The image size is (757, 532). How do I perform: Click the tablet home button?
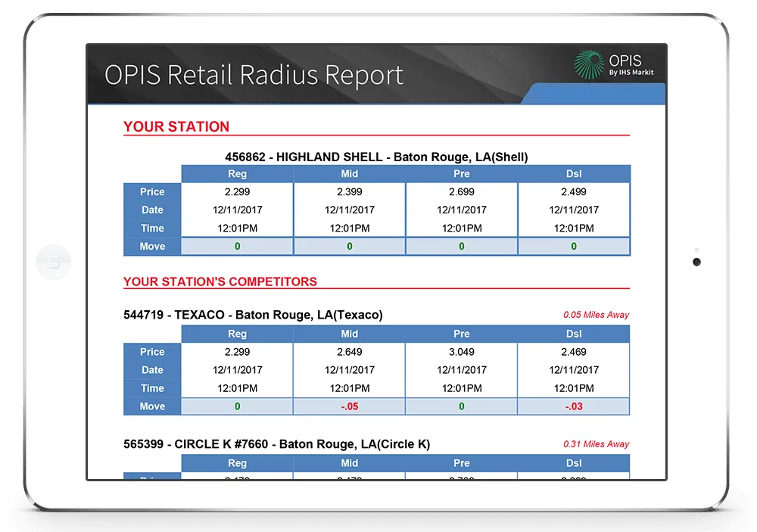tap(54, 262)
